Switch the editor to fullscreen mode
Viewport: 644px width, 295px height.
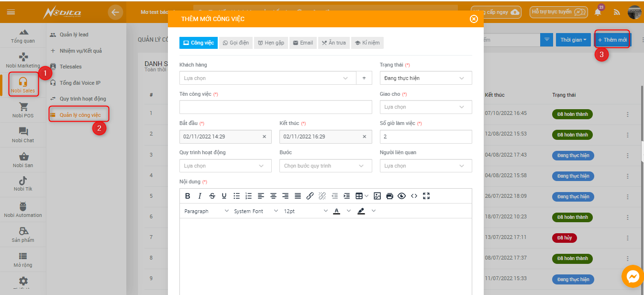(x=426, y=196)
